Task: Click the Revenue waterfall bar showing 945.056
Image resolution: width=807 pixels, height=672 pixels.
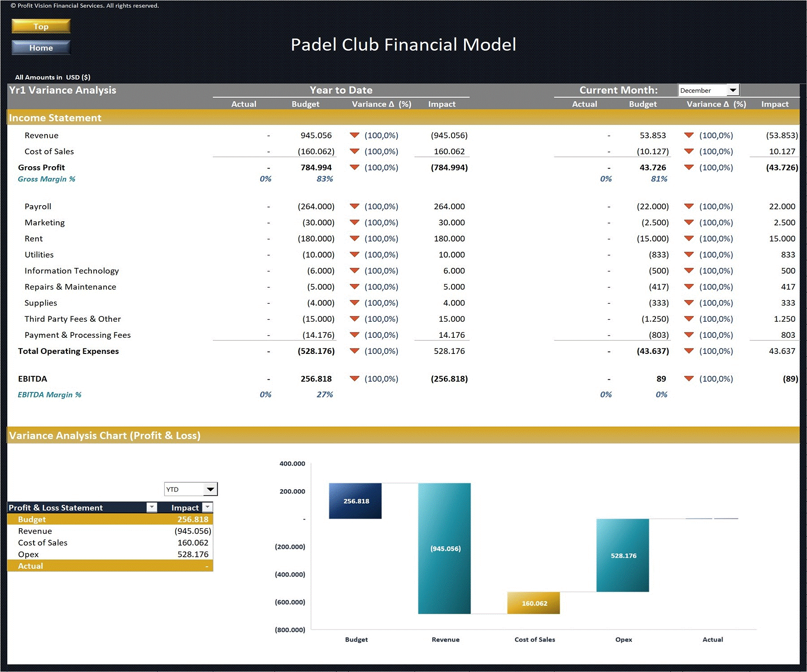Action: 445,549
